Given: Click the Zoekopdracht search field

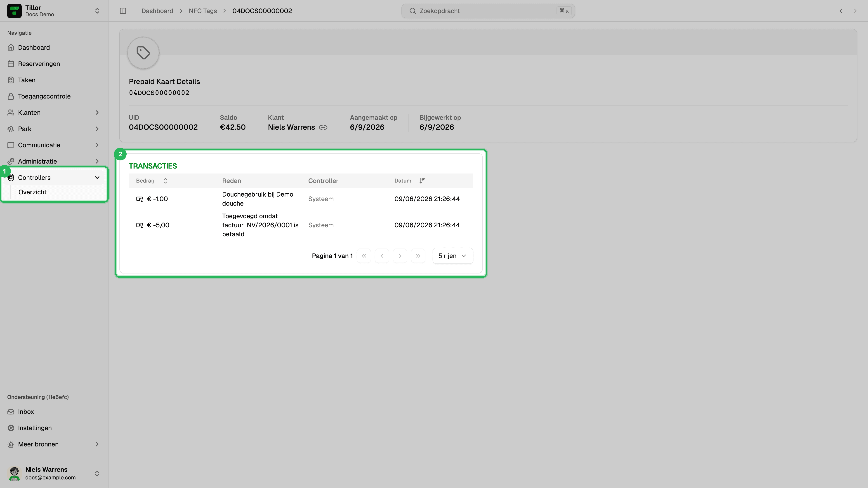Looking at the screenshot, I should pos(488,11).
